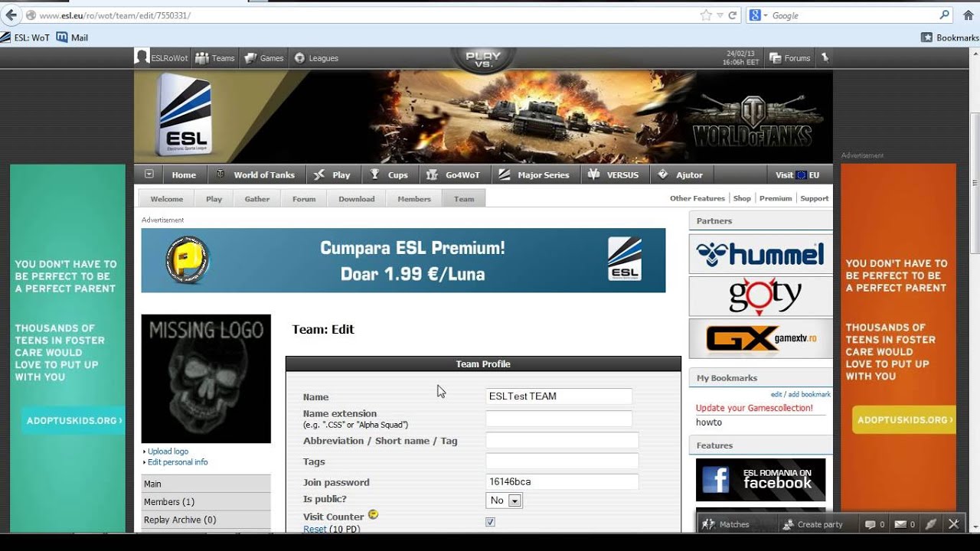The height and width of the screenshot is (551, 980).
Task: Click the Join password input field
Action: [x=562, y=482]
